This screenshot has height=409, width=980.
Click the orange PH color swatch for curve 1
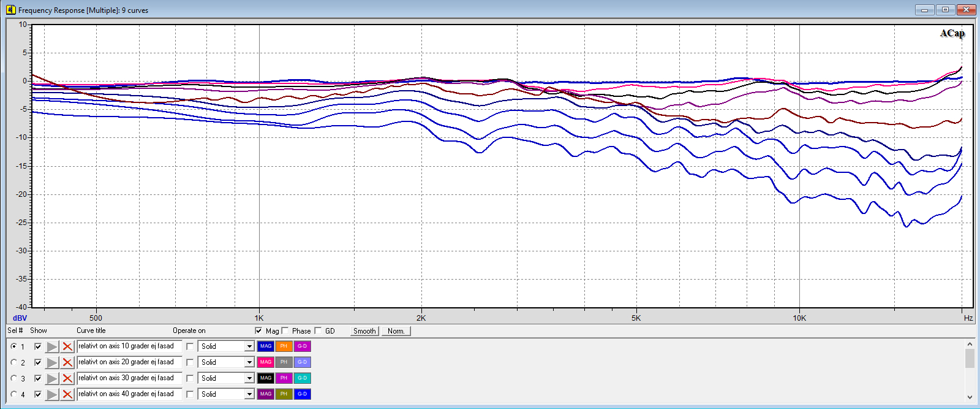coord(284,346)
